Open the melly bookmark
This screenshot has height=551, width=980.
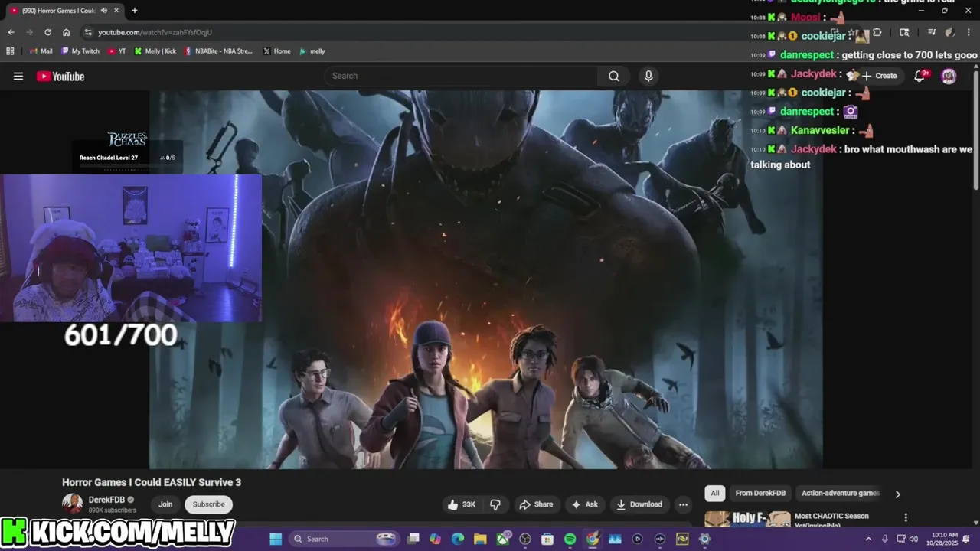coord(312,51)
